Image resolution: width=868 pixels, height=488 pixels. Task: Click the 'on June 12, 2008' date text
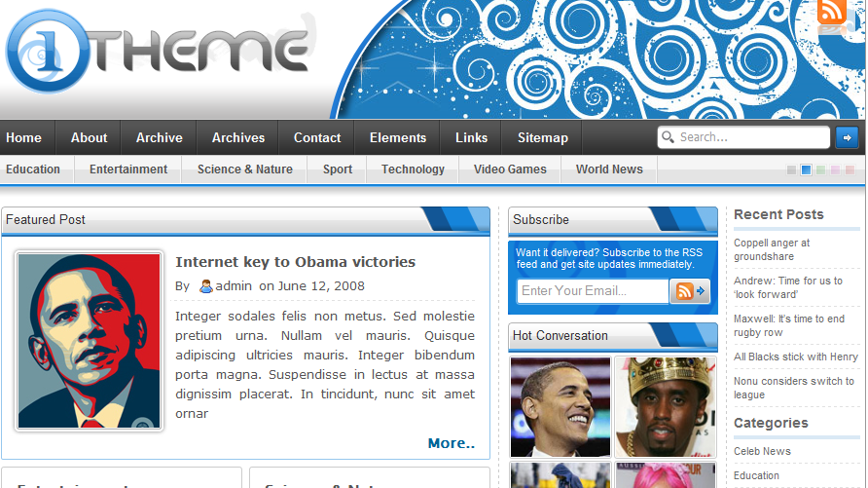click(x=311, y=286)
